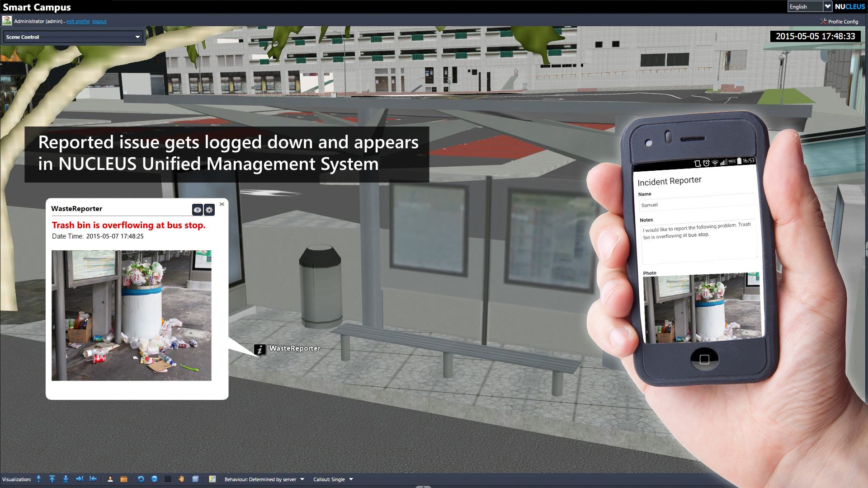Click the overflowing trash bin photo in popup

132,315
